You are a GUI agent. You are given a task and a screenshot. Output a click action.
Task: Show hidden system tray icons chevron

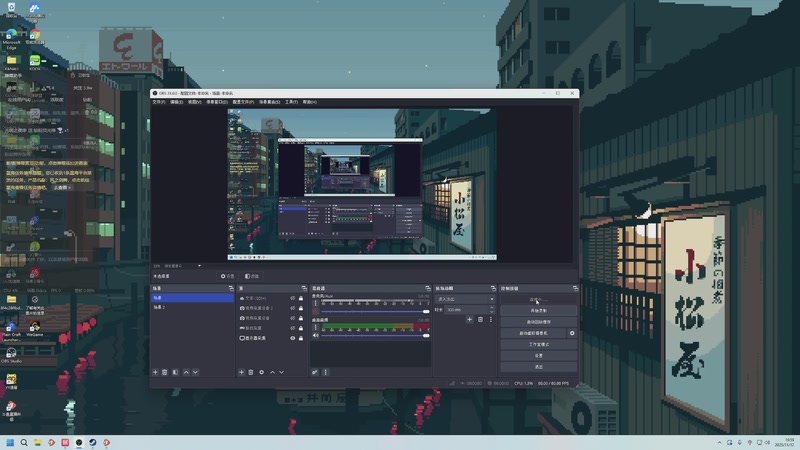pyautogui.click(x=719, y=442)
